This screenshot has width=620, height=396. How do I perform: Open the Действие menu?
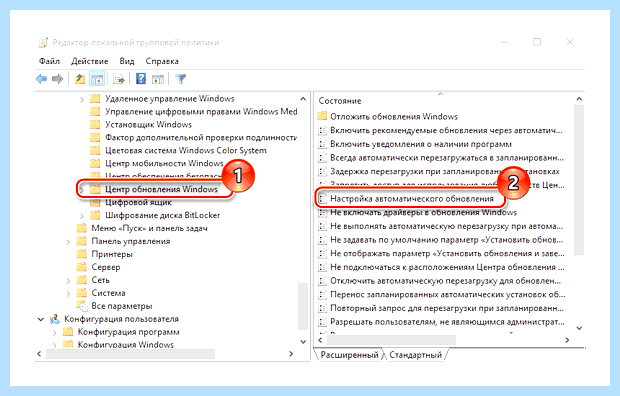90,61
